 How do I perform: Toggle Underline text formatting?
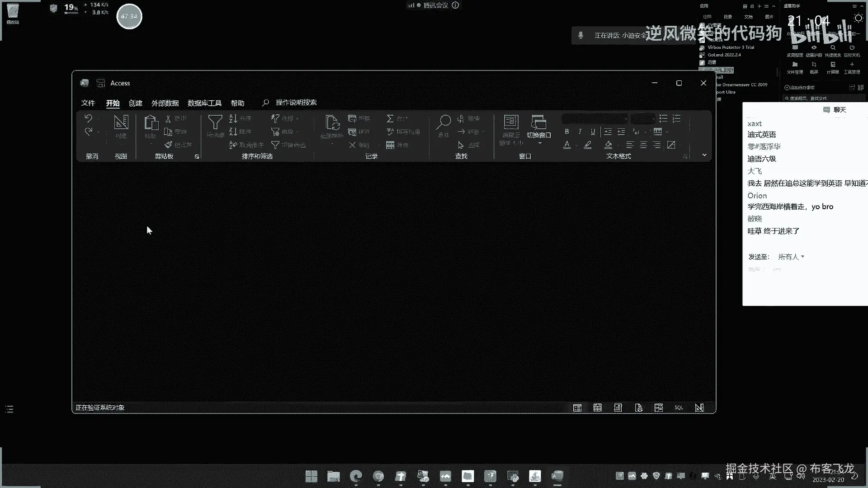(x=593, y=131)
